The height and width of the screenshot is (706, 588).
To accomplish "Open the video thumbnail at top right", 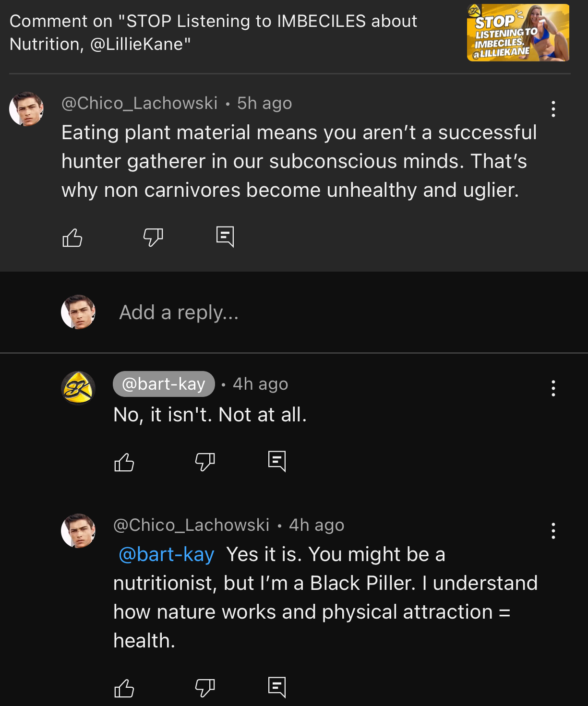I will click(x=518, y=33).
